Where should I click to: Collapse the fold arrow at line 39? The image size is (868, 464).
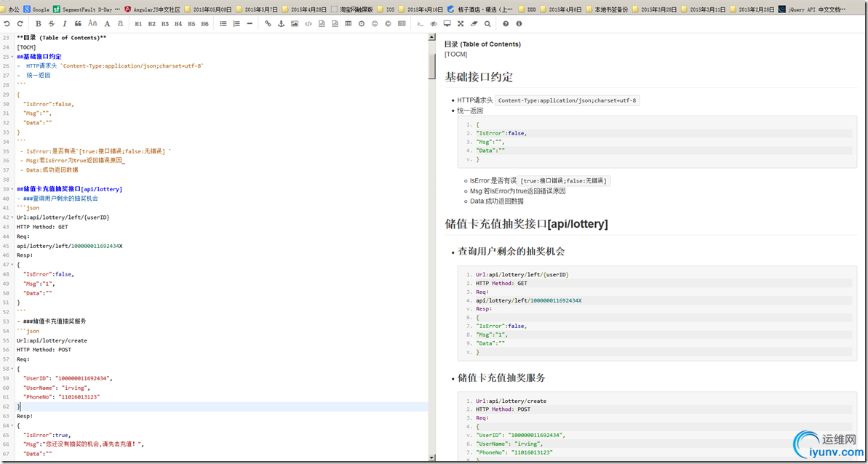tap(12, 189)
